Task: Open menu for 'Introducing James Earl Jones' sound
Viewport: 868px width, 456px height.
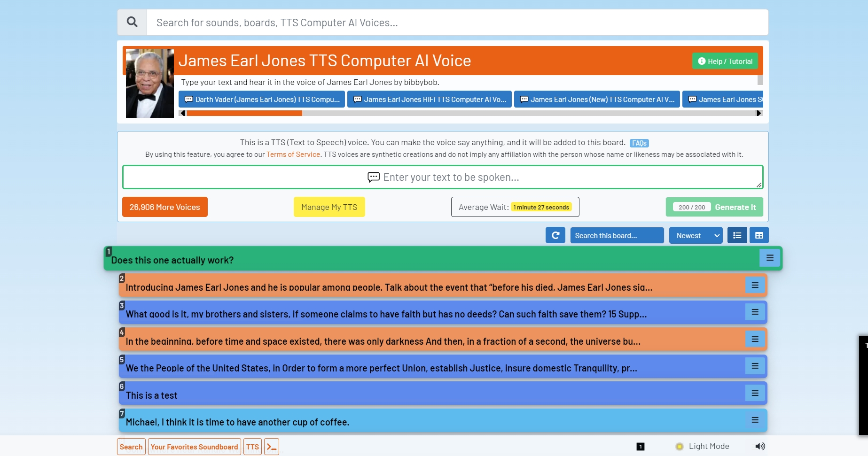Action: point(755,285)
